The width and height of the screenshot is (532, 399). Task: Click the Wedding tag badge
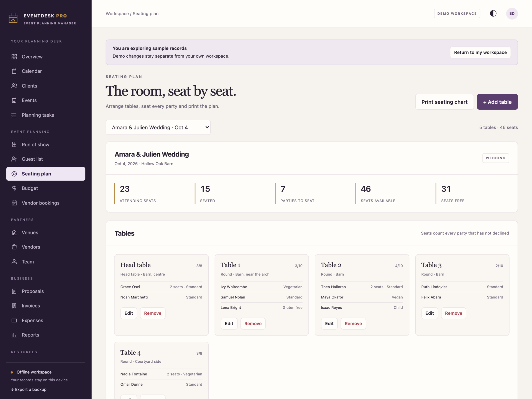495,158
